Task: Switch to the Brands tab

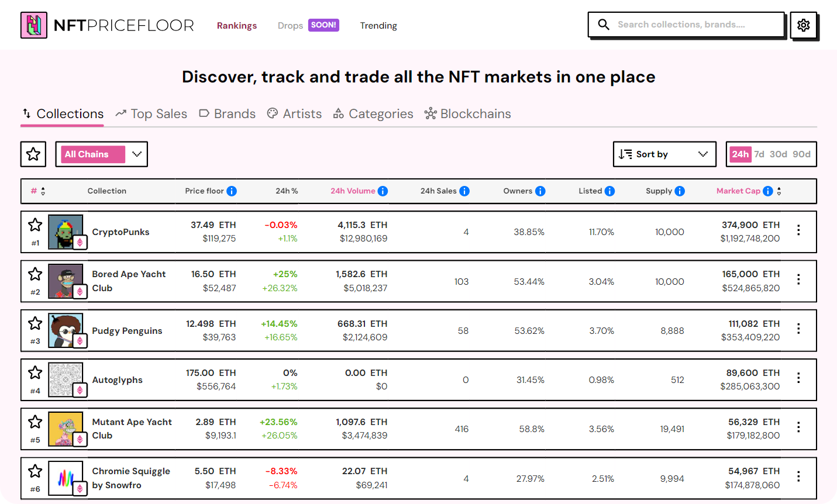Action: (x=227, y=113)
